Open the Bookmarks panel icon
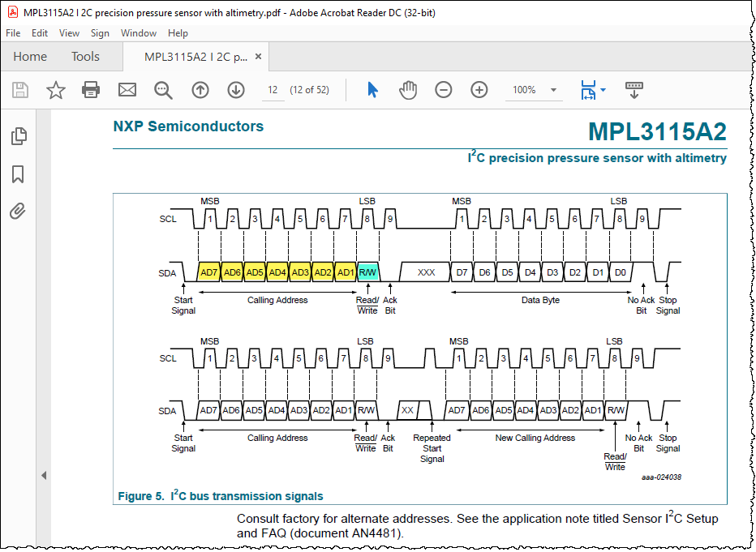The height and width of the screenshot is (552, 756). 18,174
